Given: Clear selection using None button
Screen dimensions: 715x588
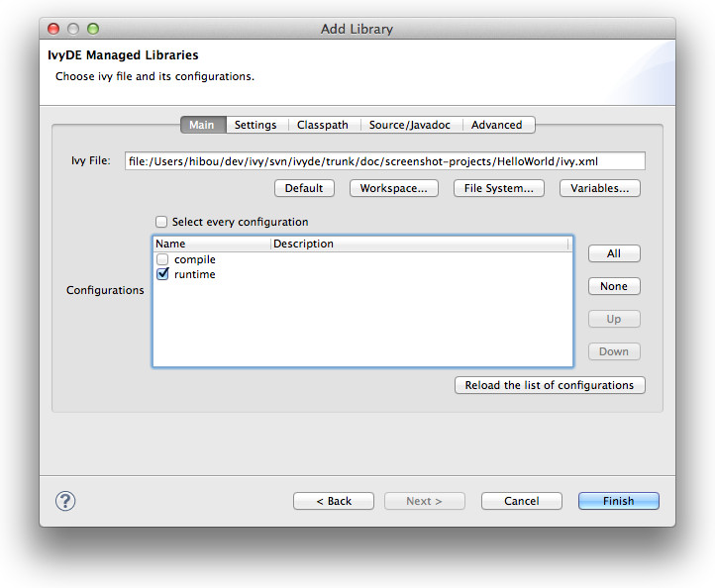Looking at the screenshot, I should click(613, 286).
